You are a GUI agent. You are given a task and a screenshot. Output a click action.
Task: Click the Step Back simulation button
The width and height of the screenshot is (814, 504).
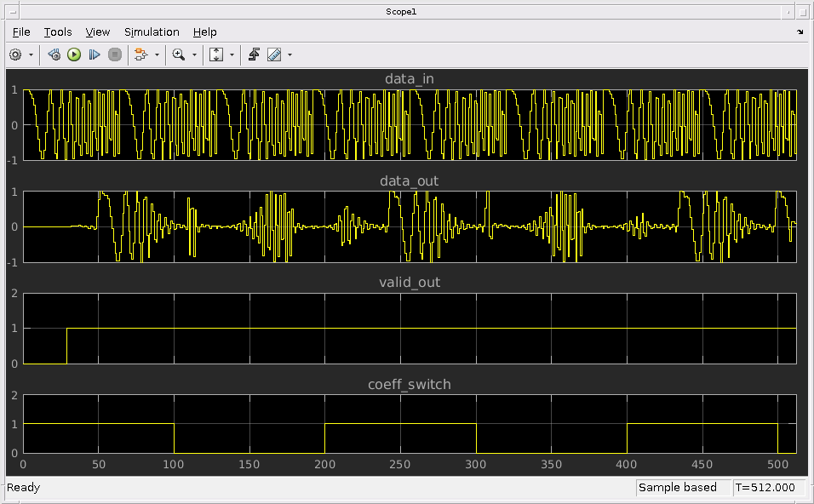tap(54, 54)
